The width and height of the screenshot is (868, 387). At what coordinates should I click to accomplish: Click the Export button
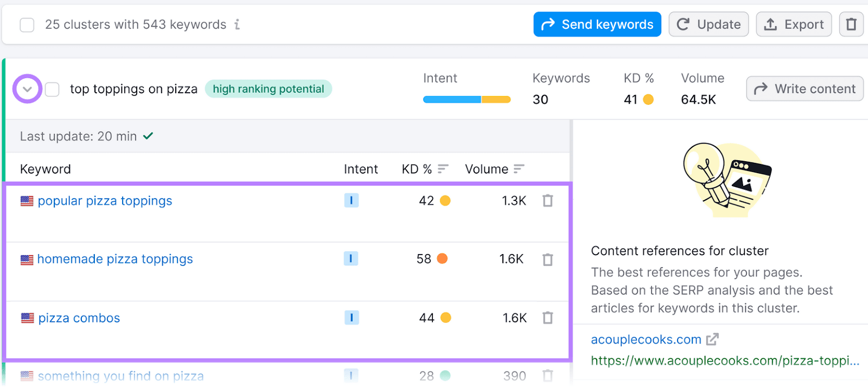point(793,24)
